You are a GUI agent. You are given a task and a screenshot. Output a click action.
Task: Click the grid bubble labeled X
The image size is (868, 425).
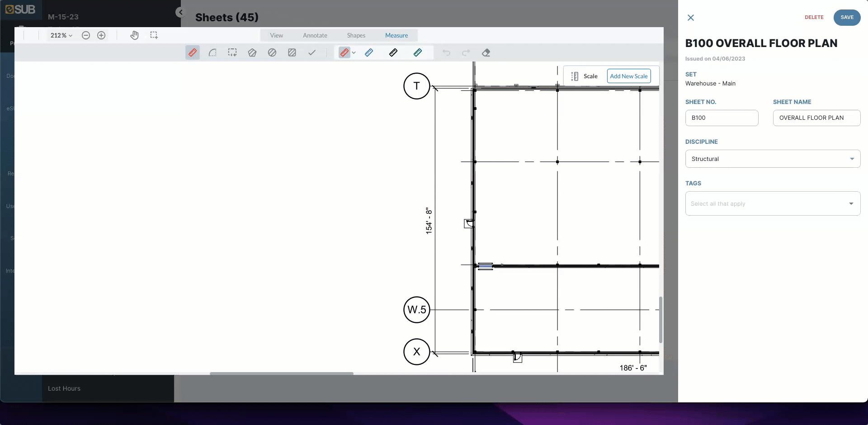pyautogui.click(x=416, y=352)
